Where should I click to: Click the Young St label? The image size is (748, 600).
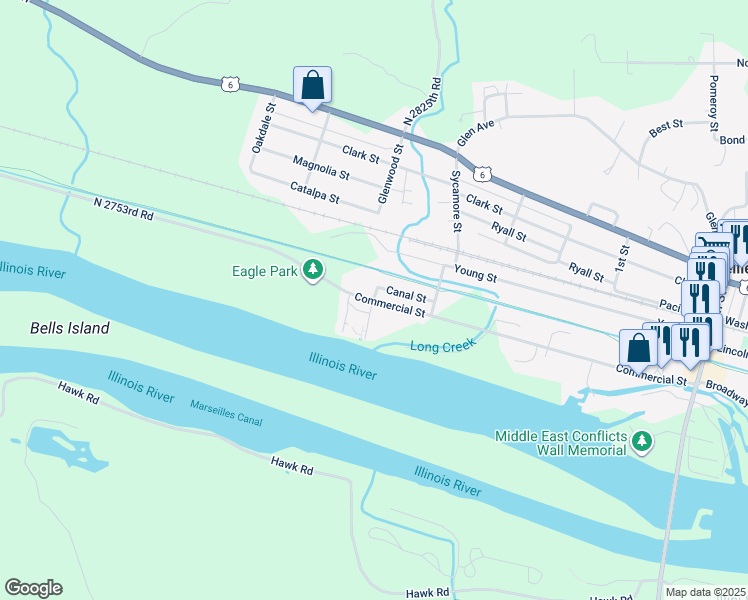475,273
